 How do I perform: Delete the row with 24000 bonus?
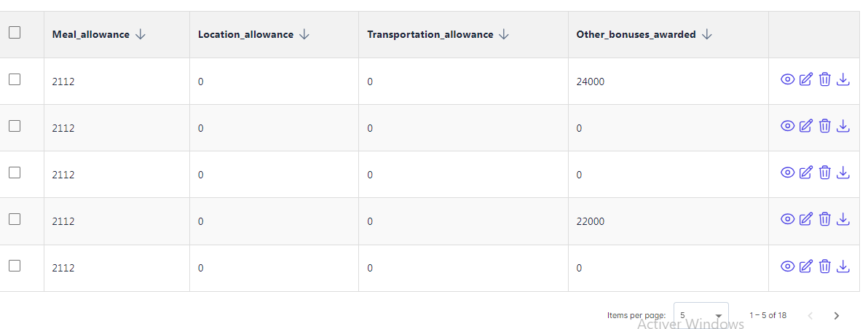824,80
